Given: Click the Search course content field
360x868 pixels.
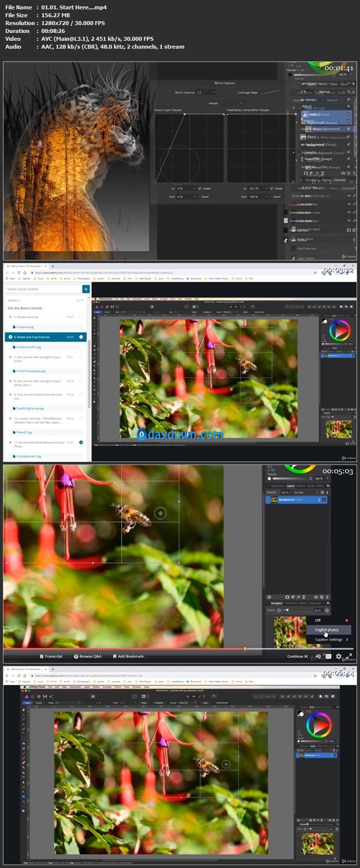Looking at the screenshot, I should pos(44,289).
